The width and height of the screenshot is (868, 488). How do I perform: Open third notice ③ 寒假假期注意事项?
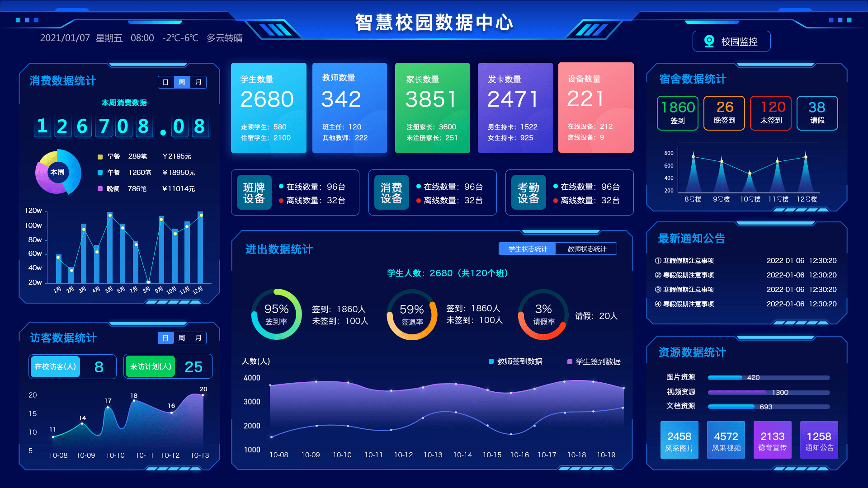pyautogui.click(x=745, y=290)
